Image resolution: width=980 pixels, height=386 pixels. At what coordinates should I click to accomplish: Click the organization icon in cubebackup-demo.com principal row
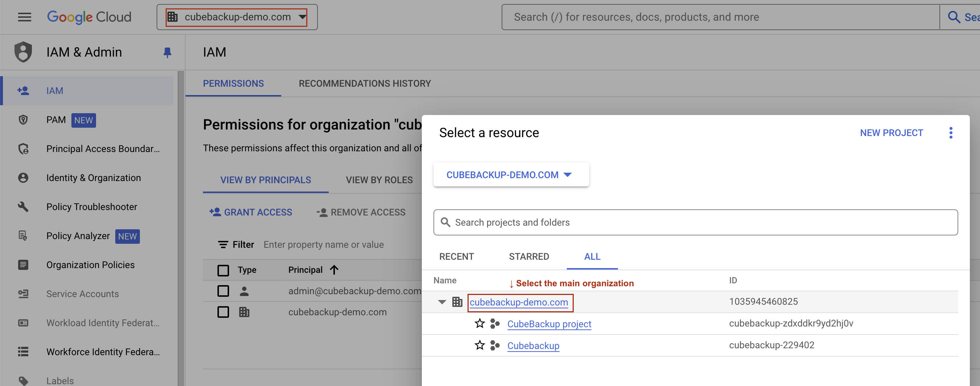[x=244, y=312]
